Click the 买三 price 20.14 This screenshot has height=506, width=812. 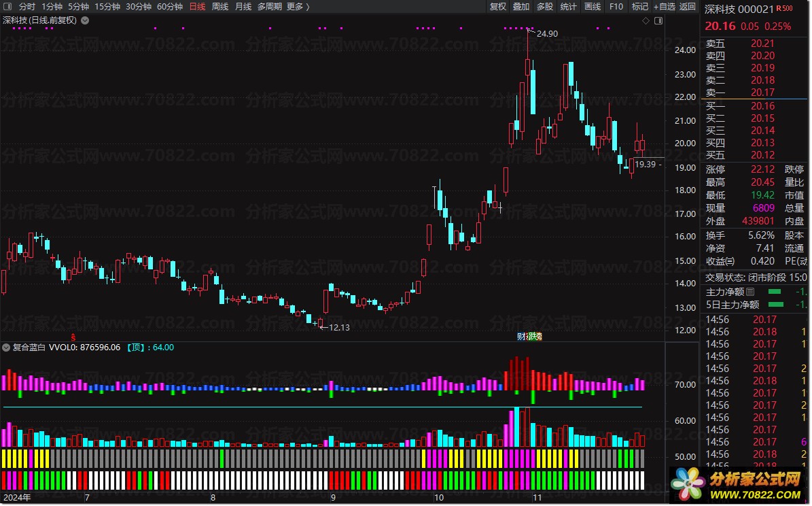(x=763, y=130)
